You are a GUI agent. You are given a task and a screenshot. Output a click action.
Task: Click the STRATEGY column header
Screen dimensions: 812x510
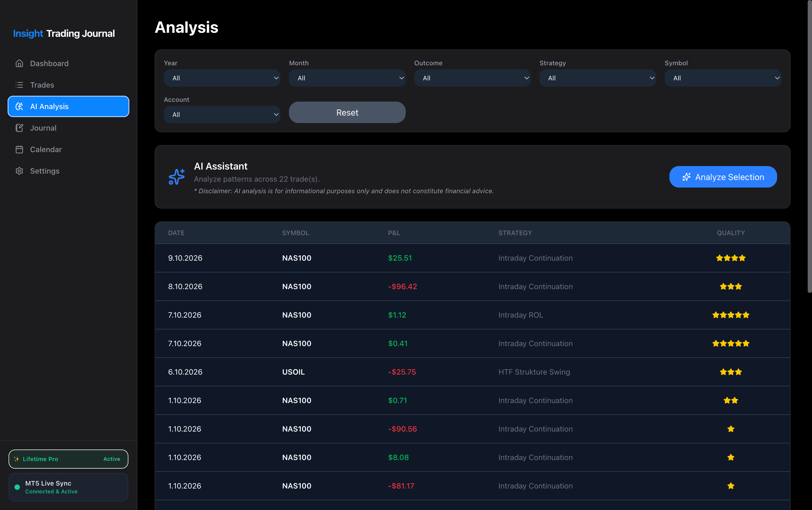pyautogui.click(x=515, y=233)
